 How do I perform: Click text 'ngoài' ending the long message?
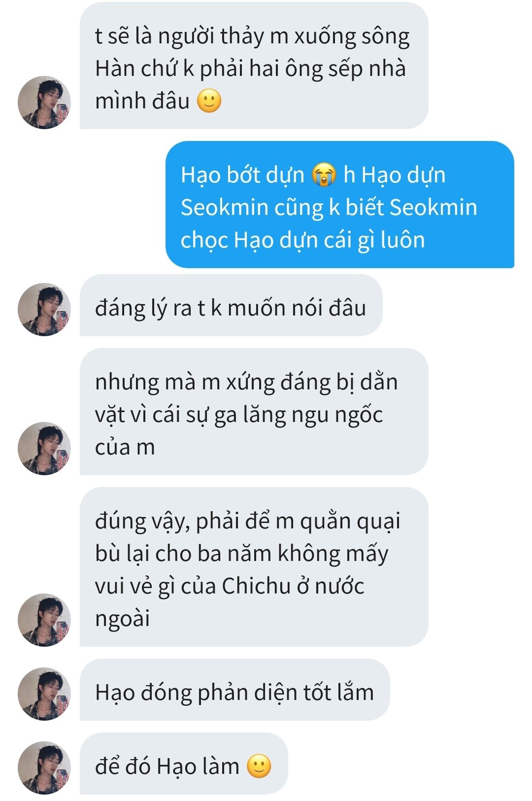coord(122,619)
